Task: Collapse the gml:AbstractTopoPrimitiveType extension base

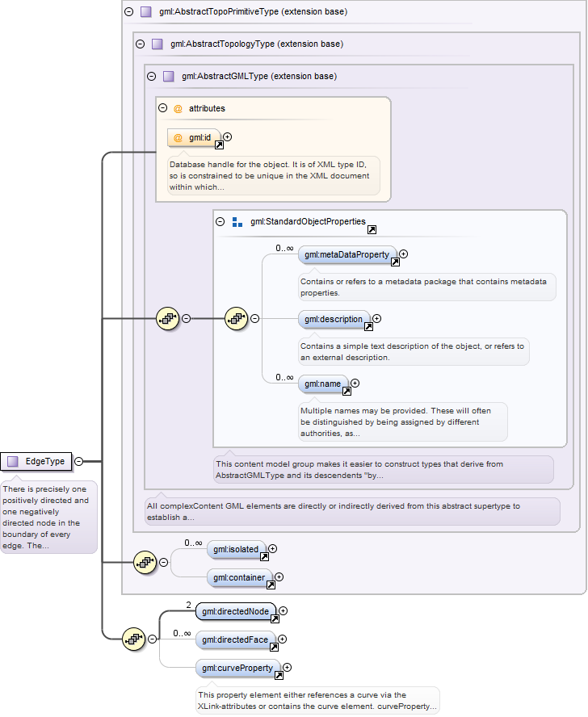Action: 129,12
